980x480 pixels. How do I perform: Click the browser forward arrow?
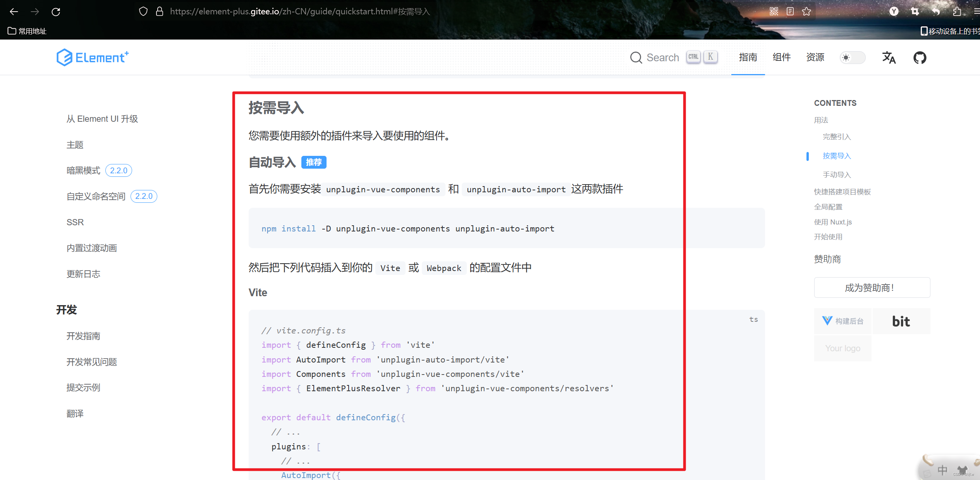click(x=35, y=12)
